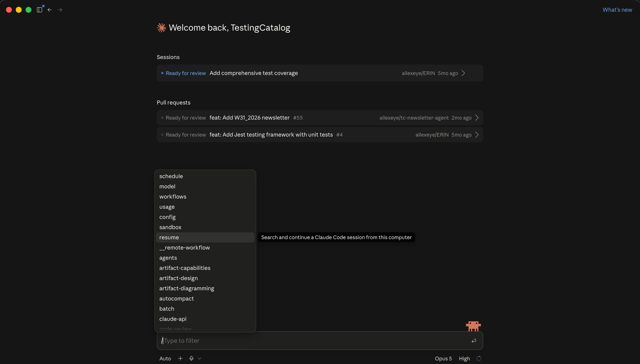Open the W31_2026 newsletter pull request
Viewport: 640px width, 364px height.
coord(319,118)
